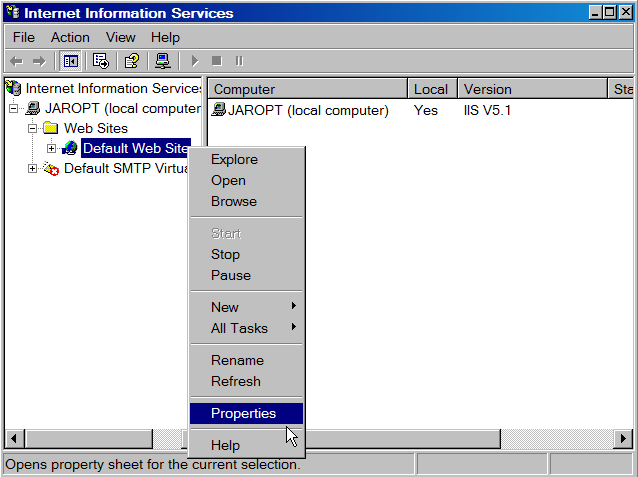Click the Stop item square icon

pyautogui.click(x=217, y=61)
